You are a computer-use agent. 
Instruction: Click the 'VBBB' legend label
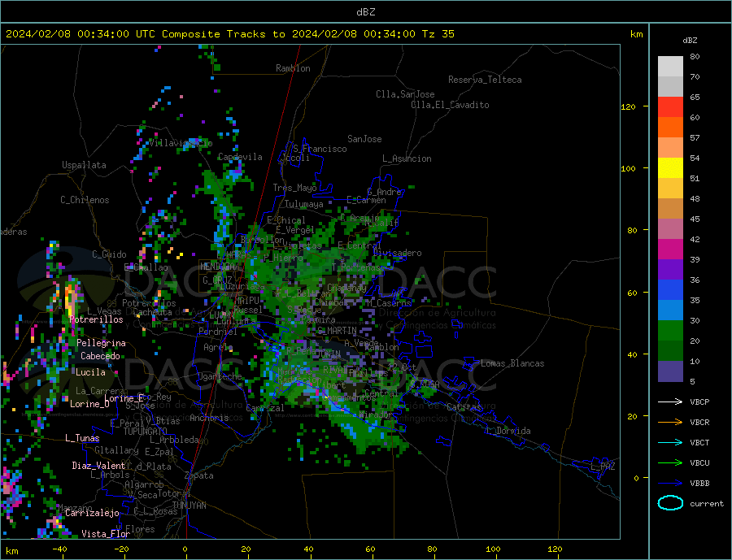699,483
